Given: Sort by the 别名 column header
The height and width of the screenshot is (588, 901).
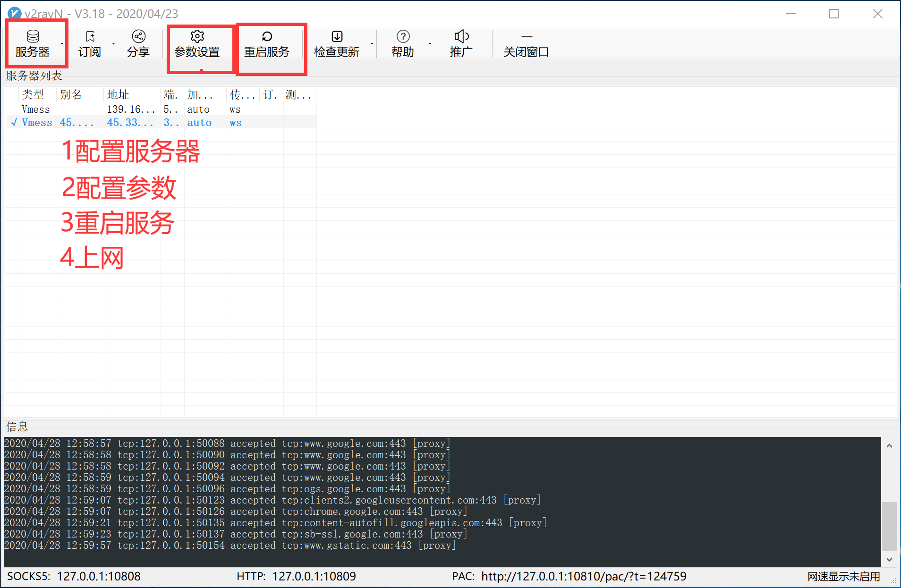Looking at the screenshot, I should pyautogui.click(x=80, y=95).
